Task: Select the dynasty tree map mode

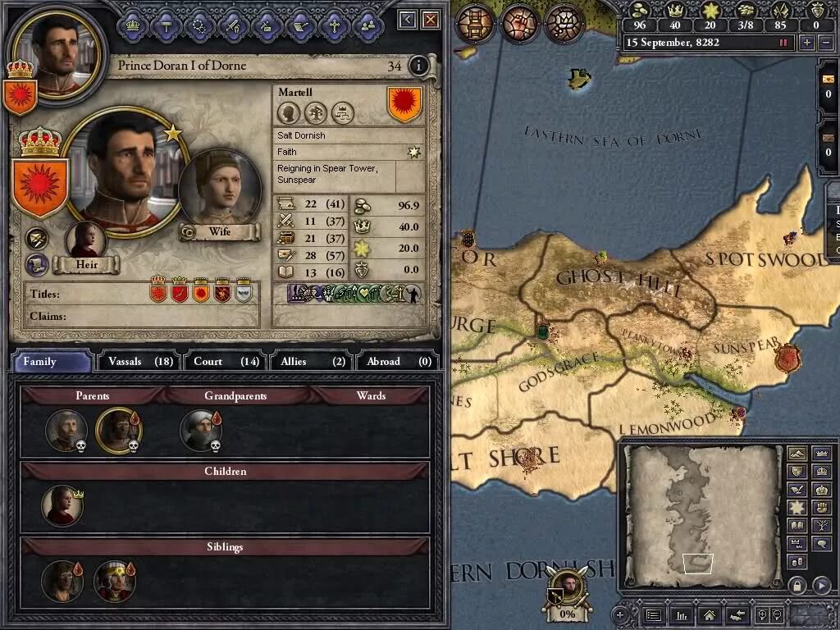Action: pyautogui.click(x=821, y=525)
